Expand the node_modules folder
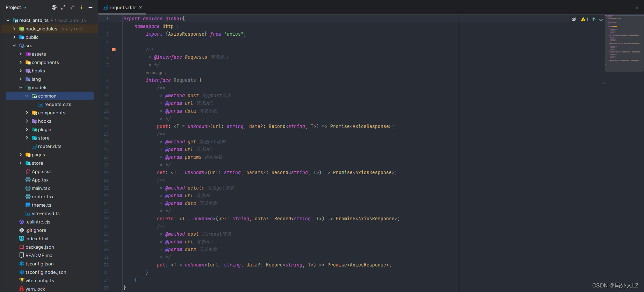 point(14,29)
